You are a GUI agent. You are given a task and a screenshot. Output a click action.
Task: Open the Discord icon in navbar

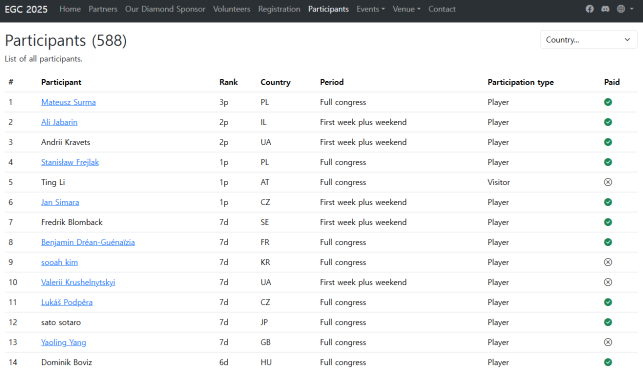pos(605,9)
